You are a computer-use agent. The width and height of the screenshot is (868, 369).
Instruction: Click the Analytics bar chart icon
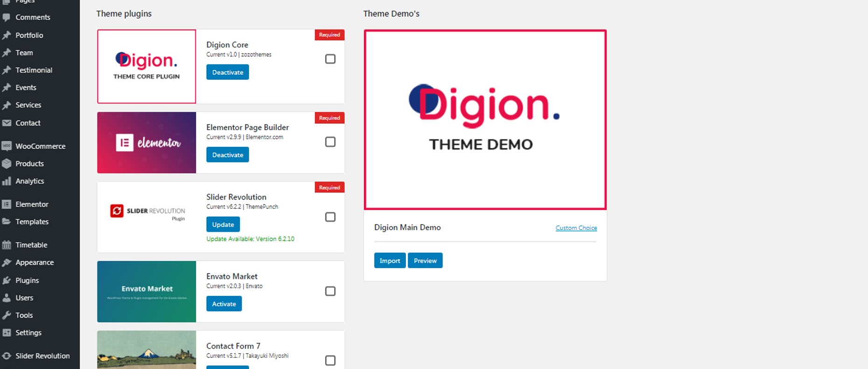point(7,181)
